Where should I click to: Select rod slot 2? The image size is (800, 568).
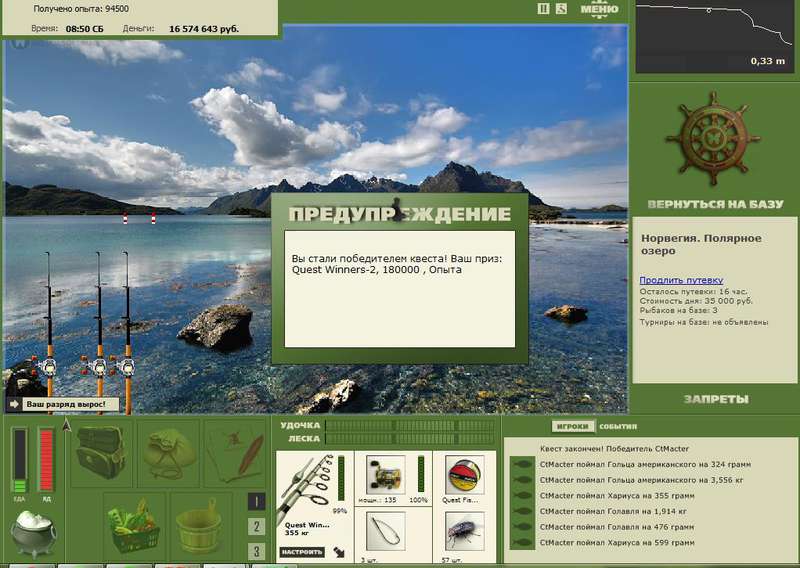256,526
